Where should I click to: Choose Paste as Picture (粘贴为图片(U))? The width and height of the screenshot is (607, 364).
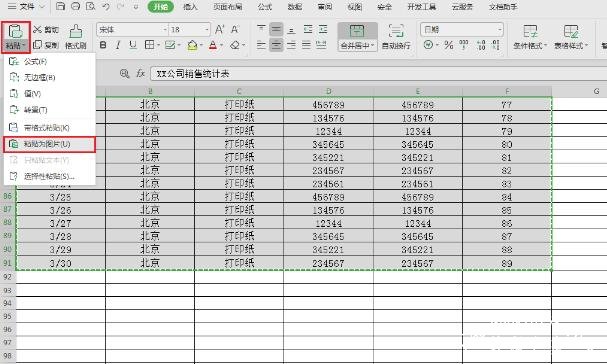coord(49,144)
